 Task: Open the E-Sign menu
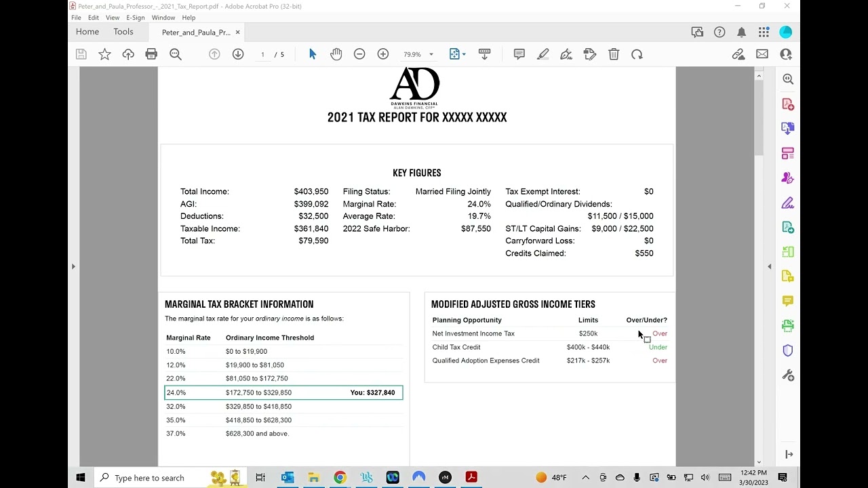[x=136, y=18]
